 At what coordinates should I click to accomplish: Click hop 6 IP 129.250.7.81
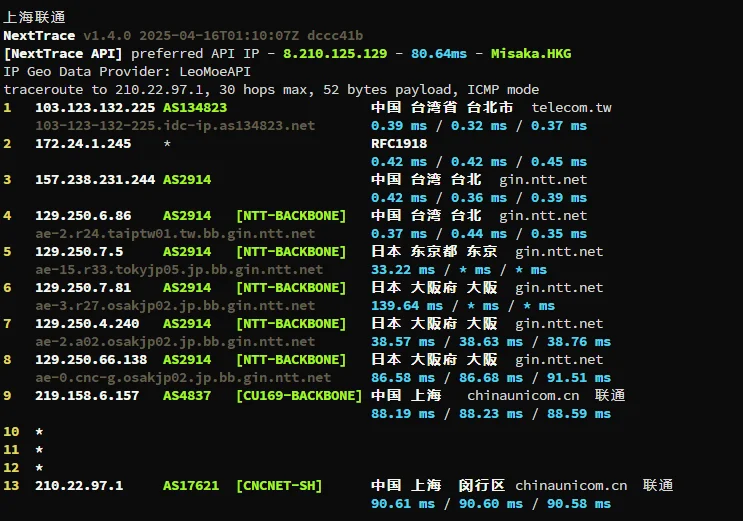pyautogui.click(x=83, y=288)
